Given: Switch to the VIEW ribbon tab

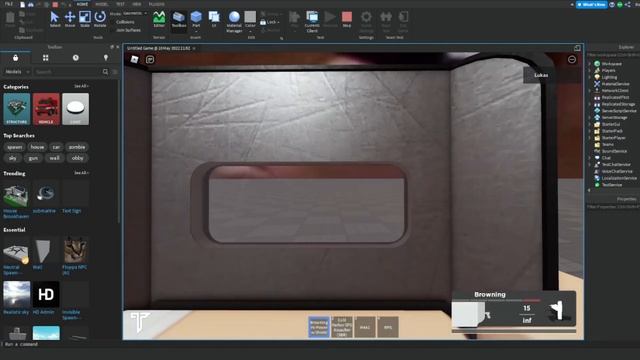Looking at the screenshot, I should tap(136, 4).
